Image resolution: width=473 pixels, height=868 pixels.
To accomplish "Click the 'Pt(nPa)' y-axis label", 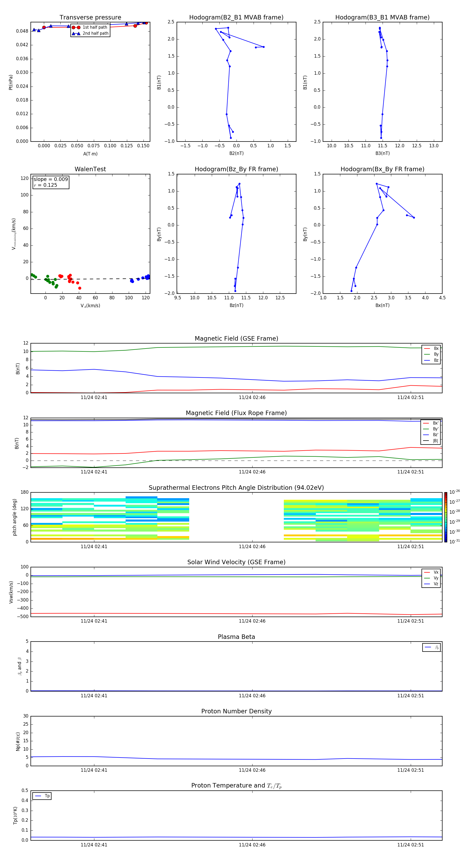I will pyautogui.click(x=11, y=82).
